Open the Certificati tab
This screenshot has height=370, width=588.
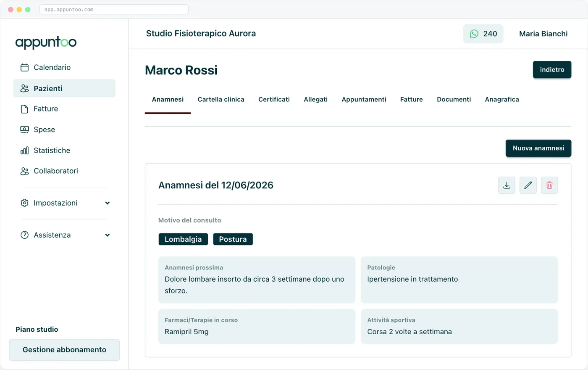(x=274, y=100)
